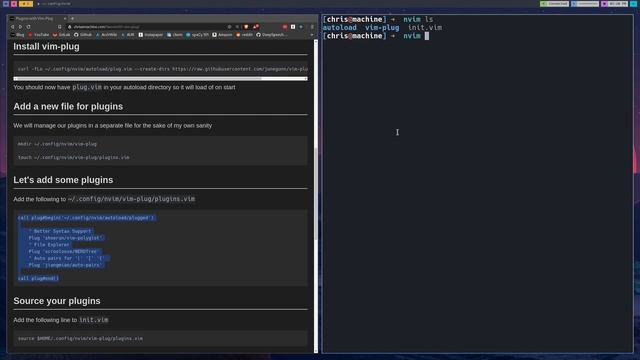The height and width of the screenshot is (360, 640).
Task: Open the DeepSpeech bookmark
Action: [x=271, y=35]
